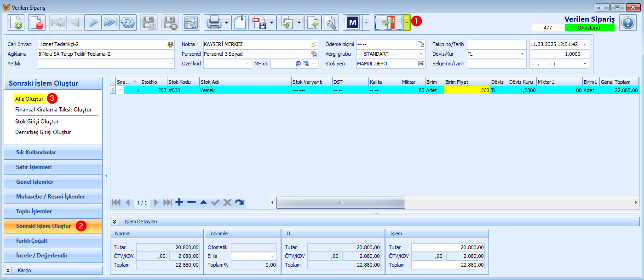644x280 pixels.
Task: Click the PDF save icon
Action: pyautogui.click(x=258, y=22)
